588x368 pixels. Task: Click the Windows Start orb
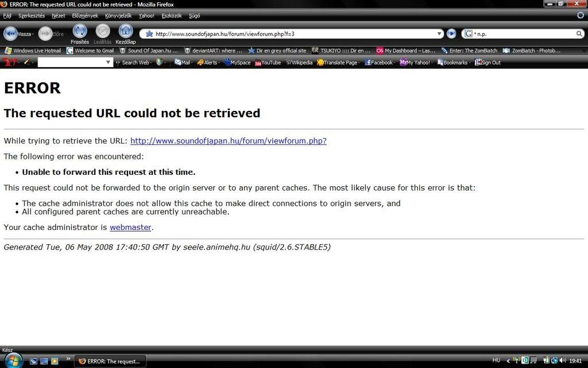[12, 361]
